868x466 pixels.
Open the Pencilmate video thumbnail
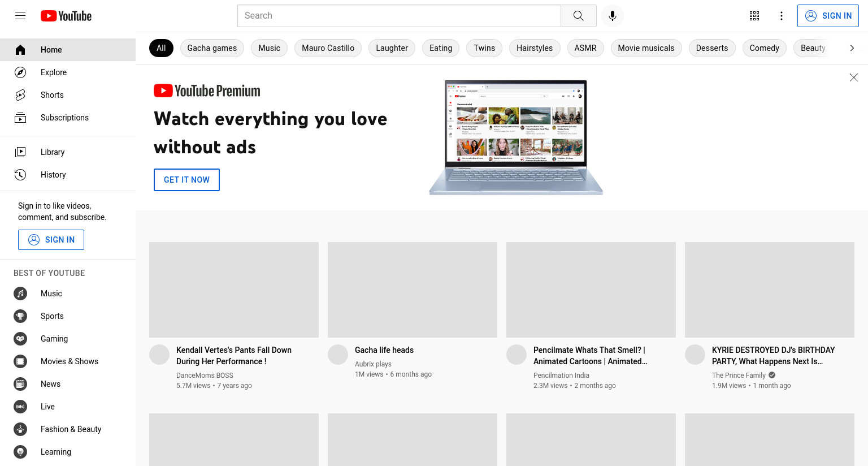click(591, 290)
